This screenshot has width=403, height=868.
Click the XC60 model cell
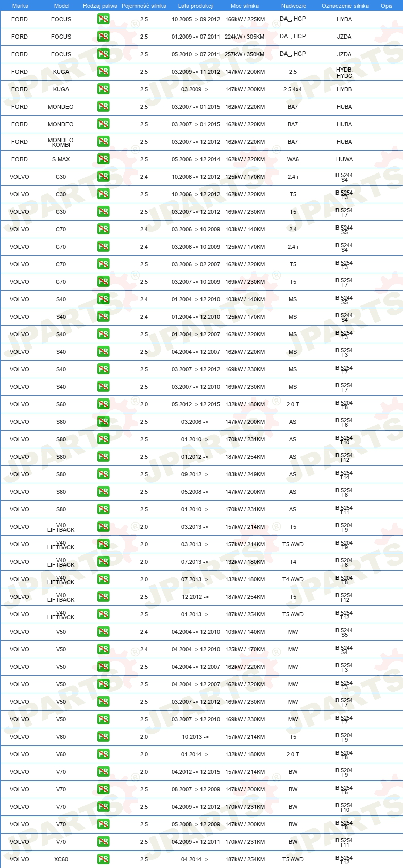(61, 859)
